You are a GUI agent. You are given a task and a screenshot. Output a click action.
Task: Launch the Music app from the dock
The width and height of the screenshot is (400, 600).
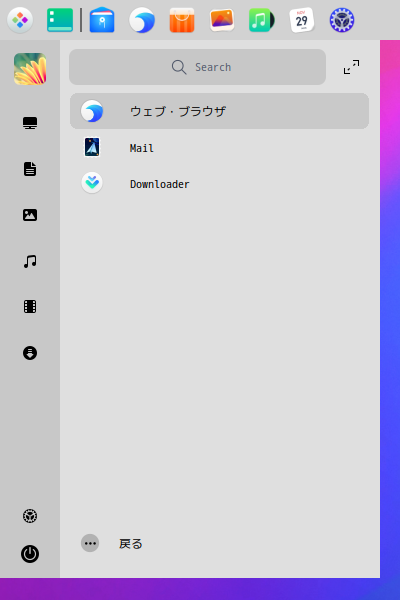click(262, 20)
